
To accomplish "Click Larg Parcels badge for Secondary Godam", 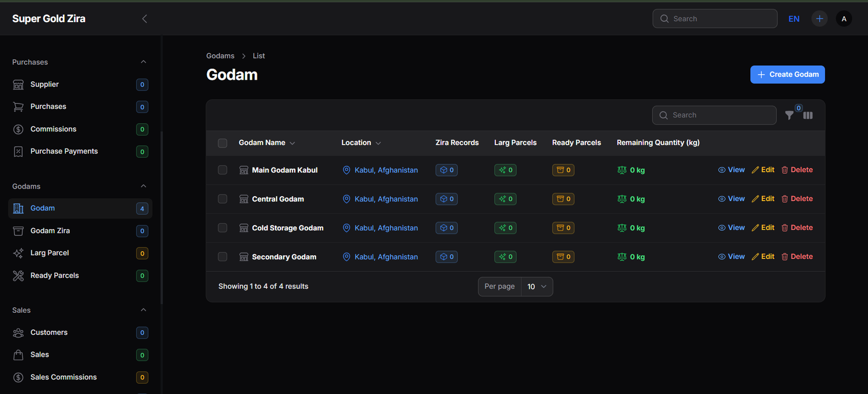I will pos(505,257).
